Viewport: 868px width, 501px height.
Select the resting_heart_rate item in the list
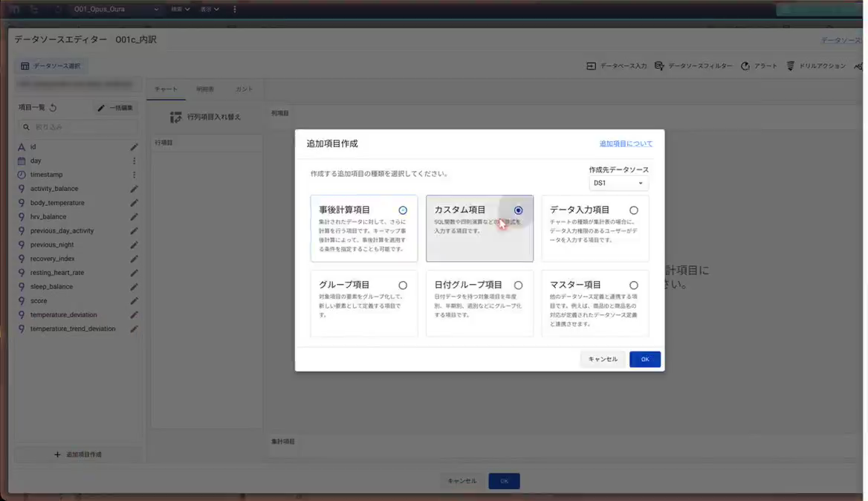coord(57,273)
